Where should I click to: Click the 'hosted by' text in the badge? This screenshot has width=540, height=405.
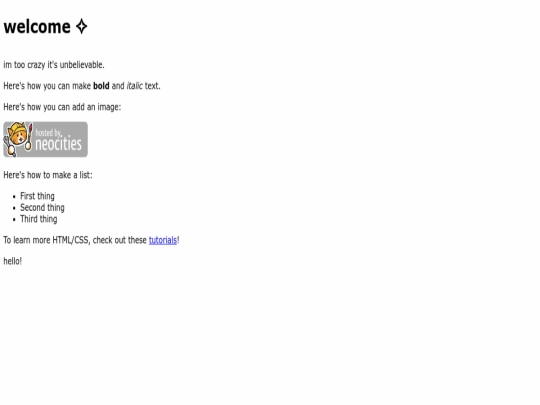49,133
